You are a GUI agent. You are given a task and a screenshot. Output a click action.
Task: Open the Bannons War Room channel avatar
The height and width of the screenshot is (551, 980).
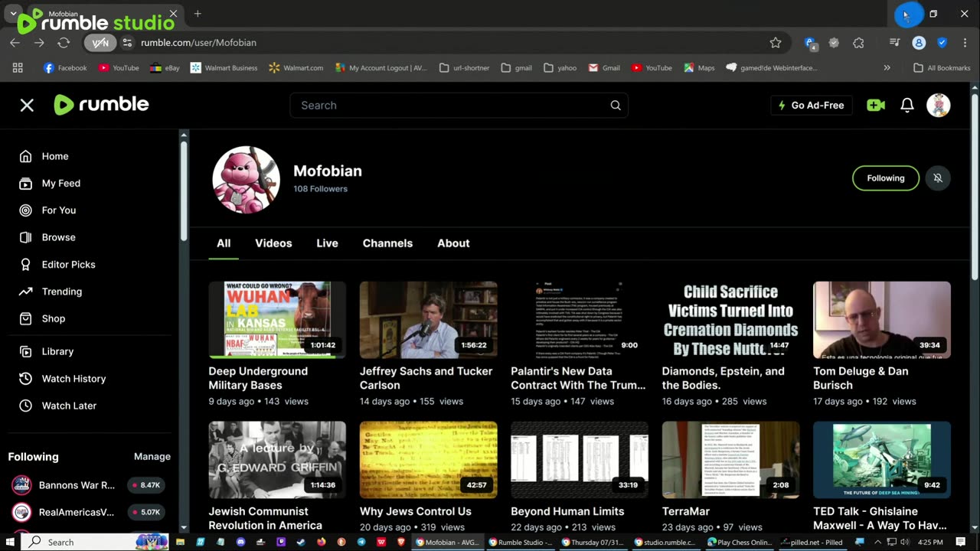point(21,485)
